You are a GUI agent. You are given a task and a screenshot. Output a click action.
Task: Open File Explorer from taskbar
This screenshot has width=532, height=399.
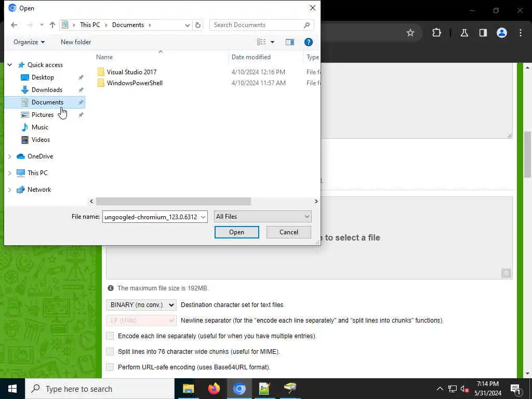[x=188, y=389]
